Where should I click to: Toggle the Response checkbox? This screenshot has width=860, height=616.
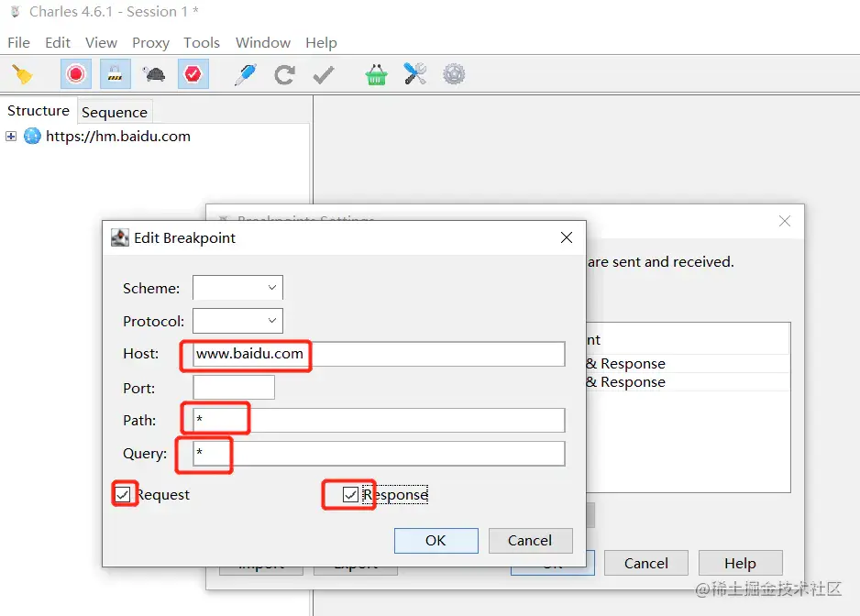point(350,494)
